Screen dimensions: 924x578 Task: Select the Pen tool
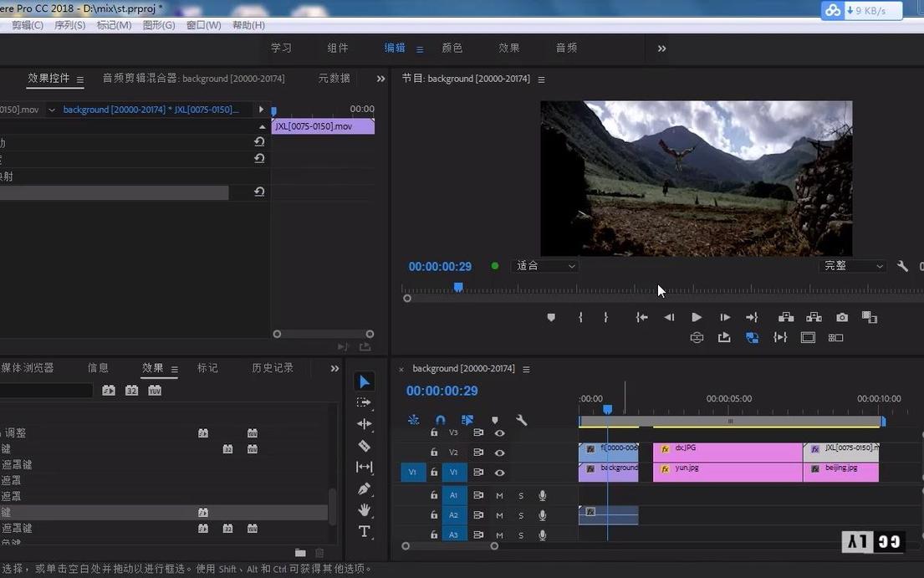click(365, 488)
